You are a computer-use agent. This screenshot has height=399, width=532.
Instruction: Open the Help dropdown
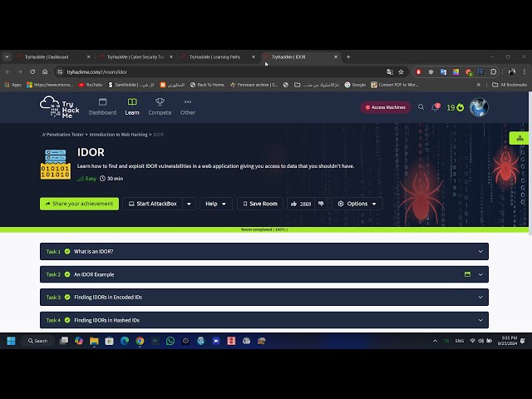(x=216, y=204)
